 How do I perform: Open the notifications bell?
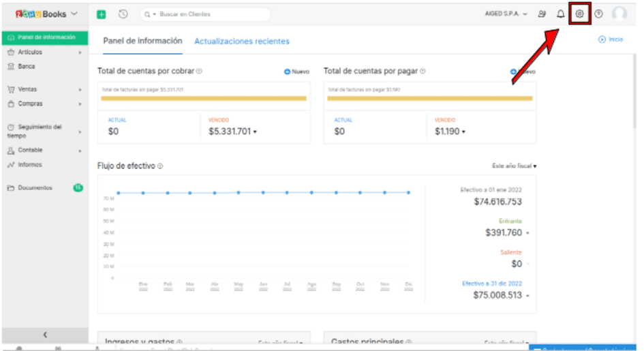(560, 14)
